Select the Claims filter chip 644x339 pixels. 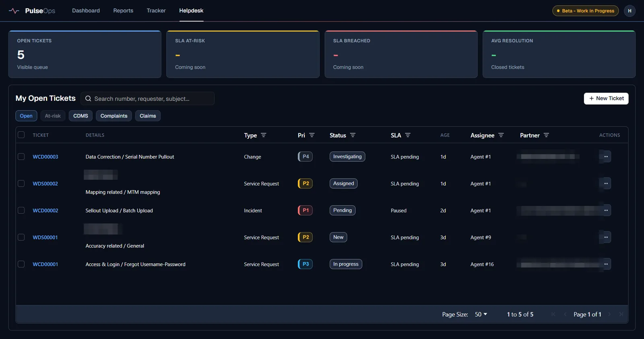148,116
